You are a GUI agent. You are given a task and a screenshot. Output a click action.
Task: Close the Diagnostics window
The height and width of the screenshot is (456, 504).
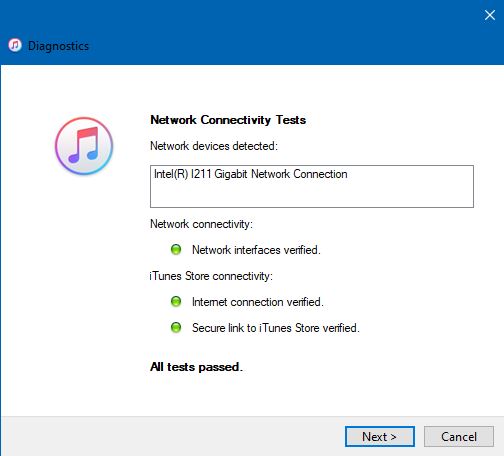(x=490, y=15)
